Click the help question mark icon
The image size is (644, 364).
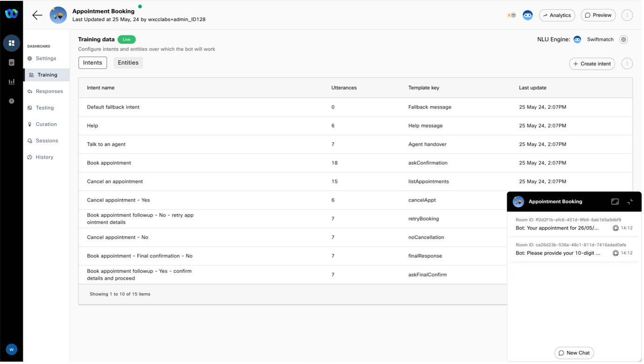pyautogui.click(x=12, y=101)
